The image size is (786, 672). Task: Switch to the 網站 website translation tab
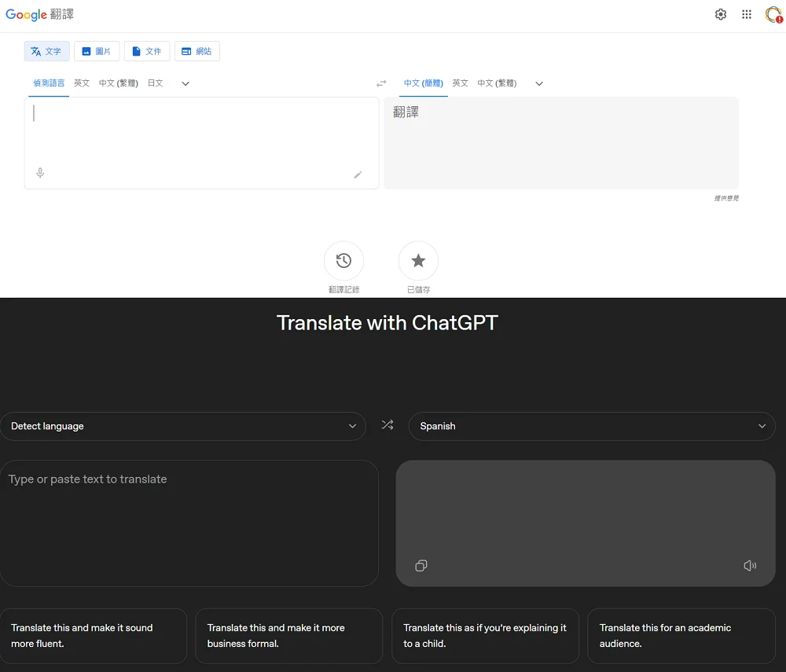(x=197, y=50)
